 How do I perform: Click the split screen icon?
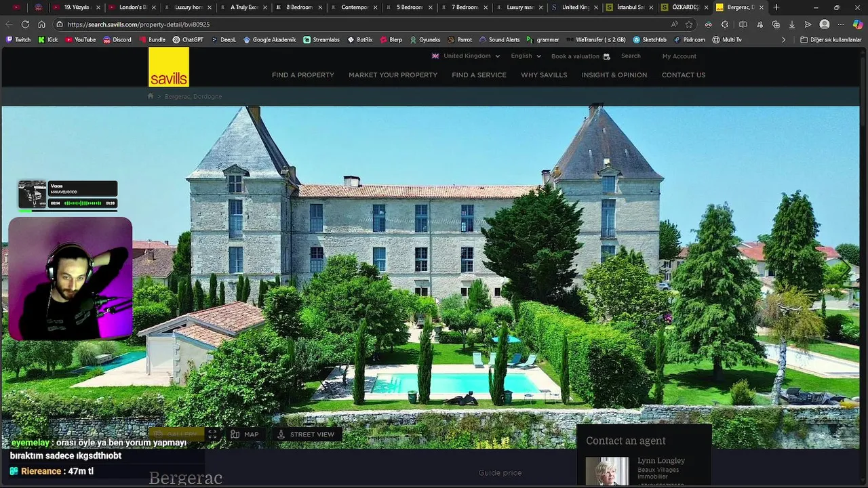click(742, 24)
